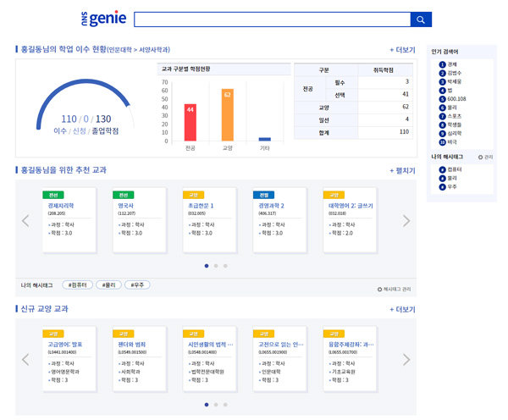
Task: Click next arrow in 신규 교양 교과 carousel
Action: pyautogui.click(x=406, y=360)
